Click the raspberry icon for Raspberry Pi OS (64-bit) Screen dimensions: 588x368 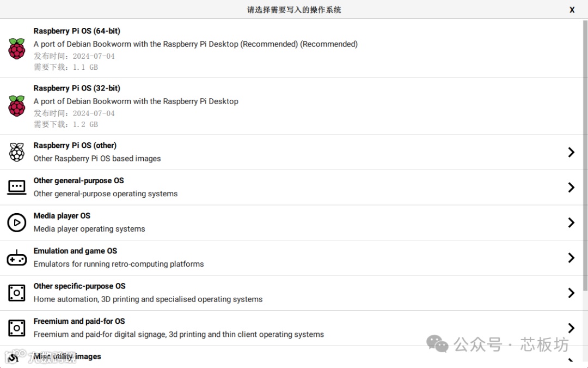pos(17,49)
